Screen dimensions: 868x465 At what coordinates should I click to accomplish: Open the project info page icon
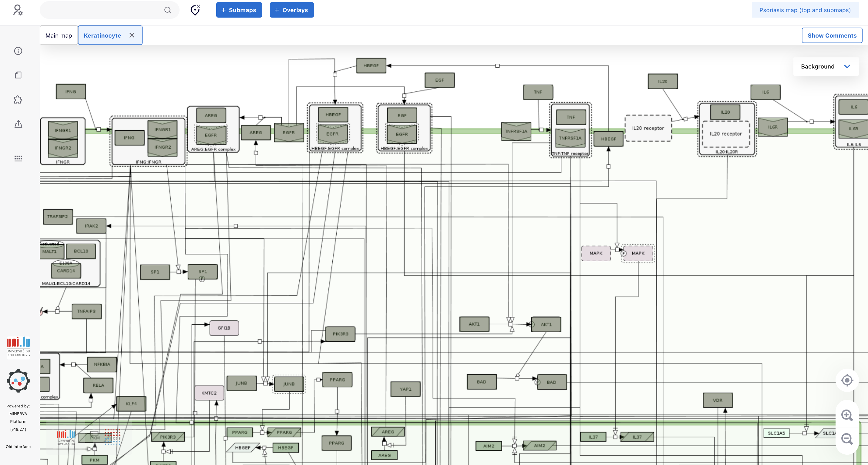click(18, 75)
